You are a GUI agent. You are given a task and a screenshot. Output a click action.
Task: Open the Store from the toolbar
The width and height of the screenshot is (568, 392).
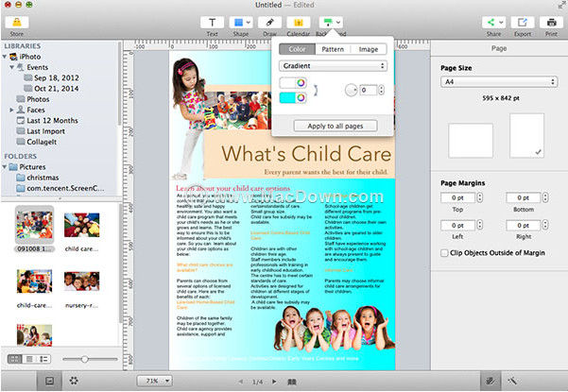[x=17, y=23]
